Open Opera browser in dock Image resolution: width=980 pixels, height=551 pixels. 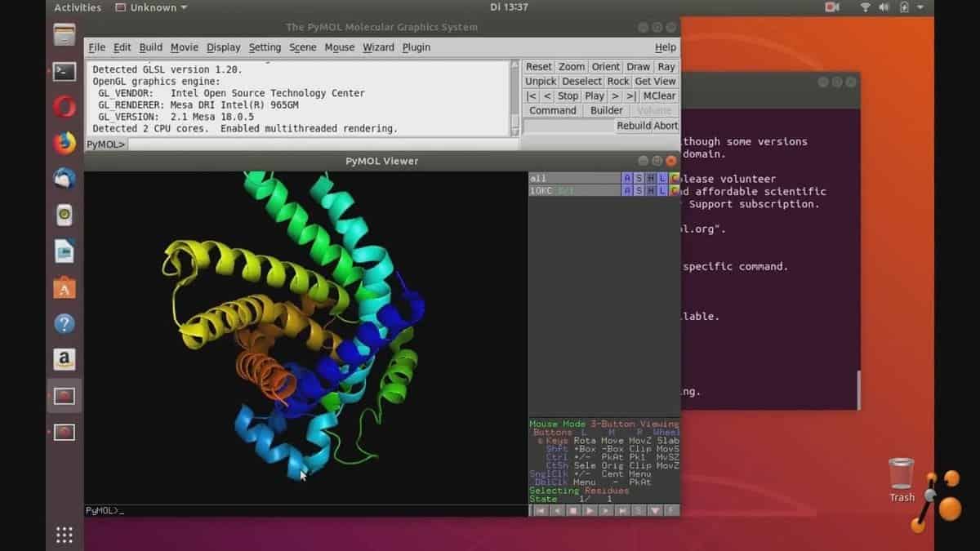click(x=65, y=107)
